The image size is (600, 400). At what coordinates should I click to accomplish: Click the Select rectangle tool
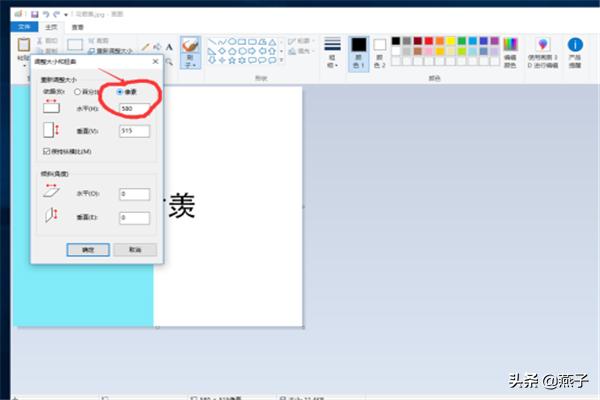(x=75, y=45)
